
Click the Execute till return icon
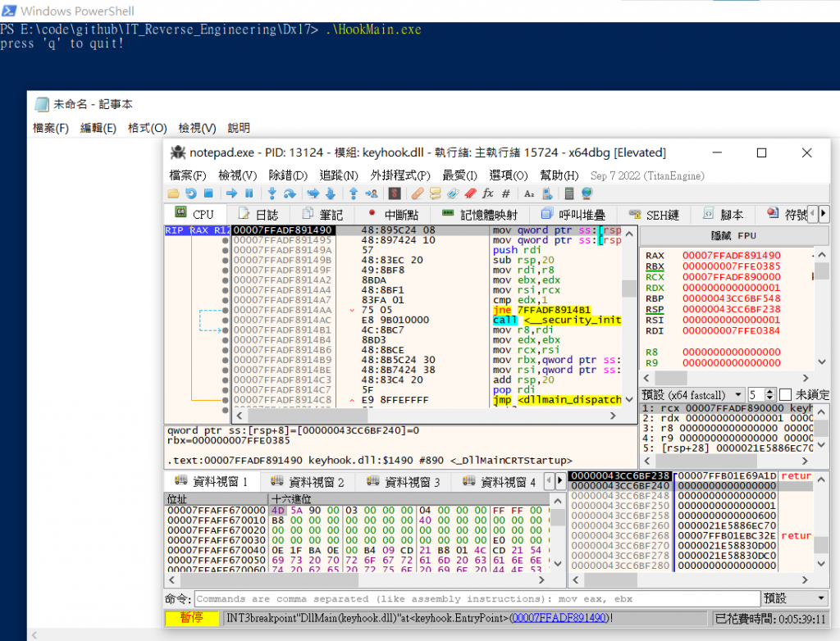354,193
